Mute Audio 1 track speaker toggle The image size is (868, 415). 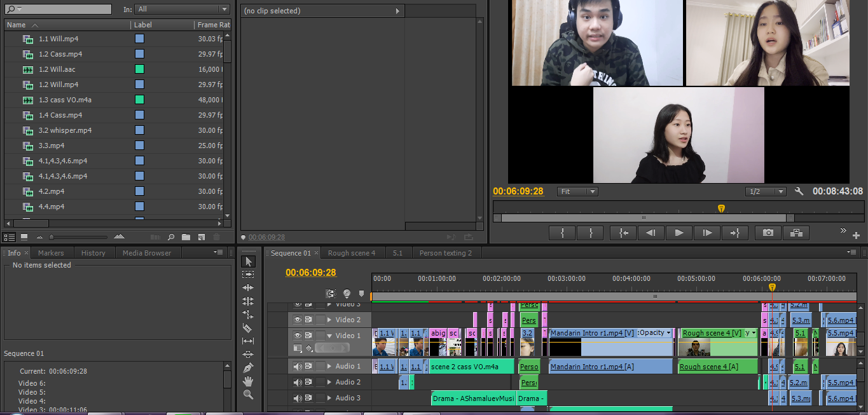(297, 366)
